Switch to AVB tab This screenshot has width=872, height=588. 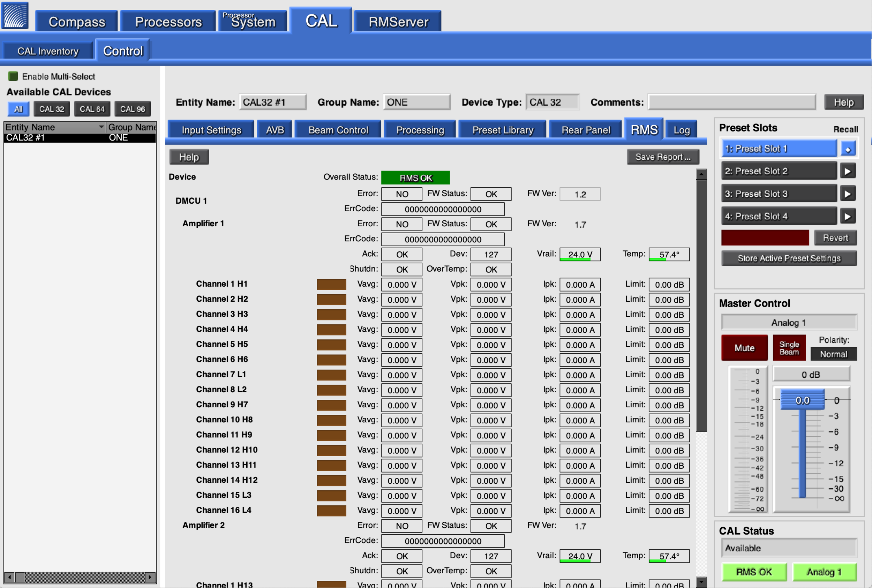click(275, 130)
